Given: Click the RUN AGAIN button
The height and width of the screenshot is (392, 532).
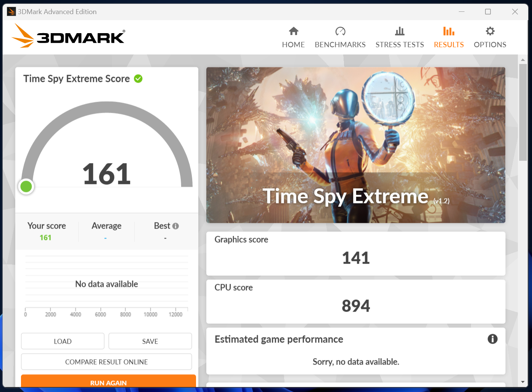Looking at the screenshot, I should [108, 381].
